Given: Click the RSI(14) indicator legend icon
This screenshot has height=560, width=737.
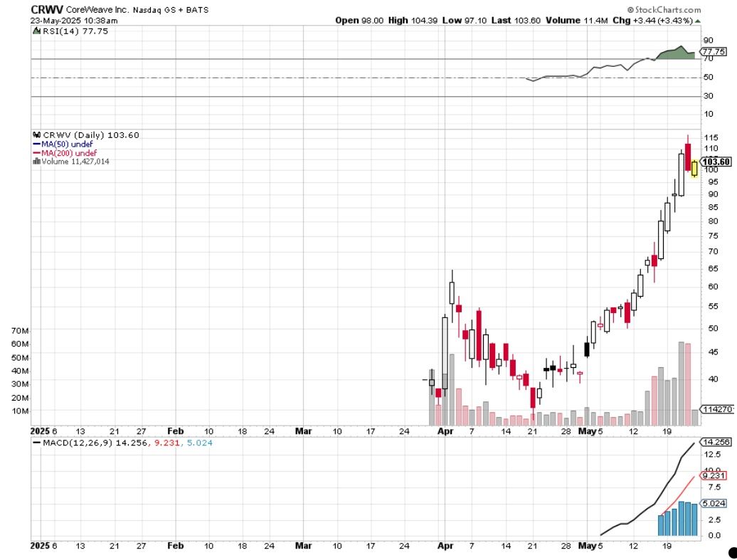Looking at the screenshot, I should point(36,31).
